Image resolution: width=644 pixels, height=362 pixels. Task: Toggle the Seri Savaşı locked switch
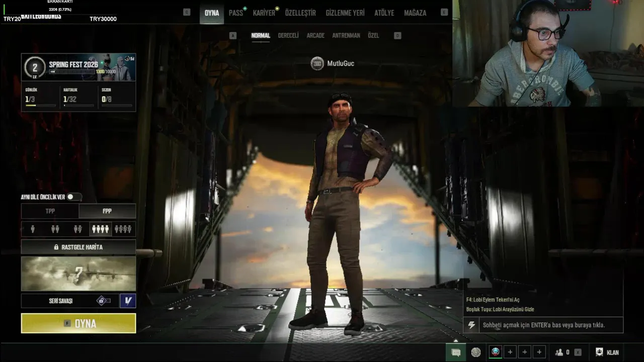104,301
